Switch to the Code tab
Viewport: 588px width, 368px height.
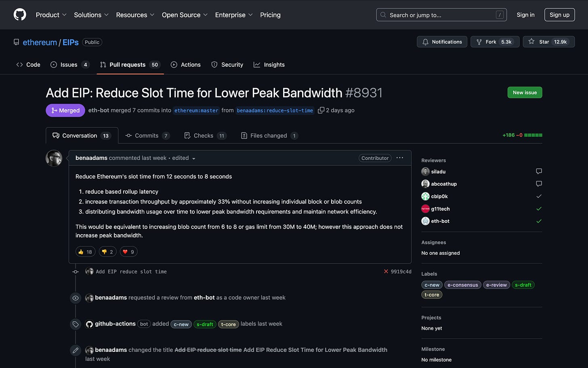[28, 65]
